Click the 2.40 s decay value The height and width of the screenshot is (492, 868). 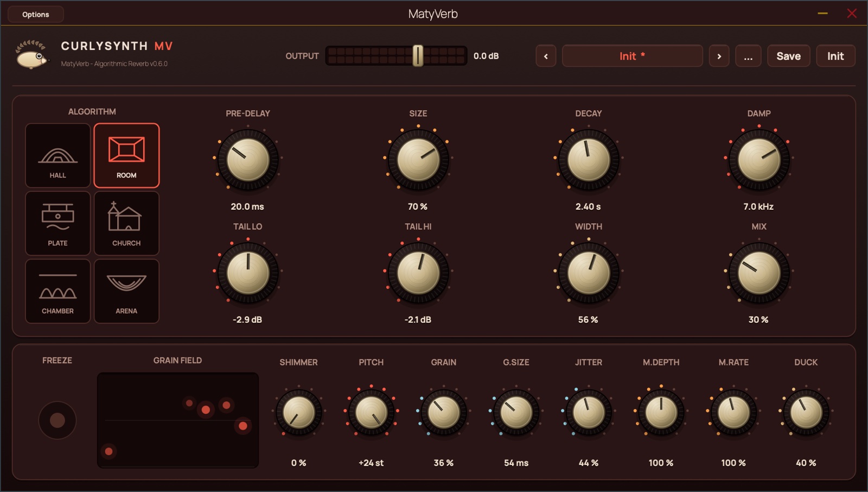[x=588, y=206]
